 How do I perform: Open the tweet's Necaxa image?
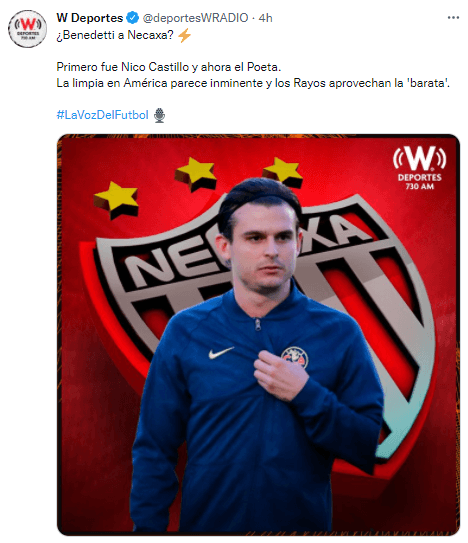pos(258,335)
